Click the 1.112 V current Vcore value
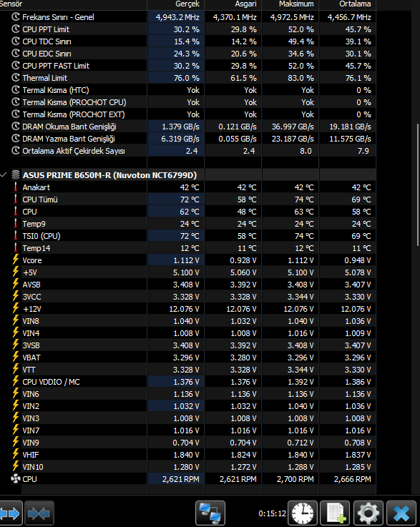 186,260
